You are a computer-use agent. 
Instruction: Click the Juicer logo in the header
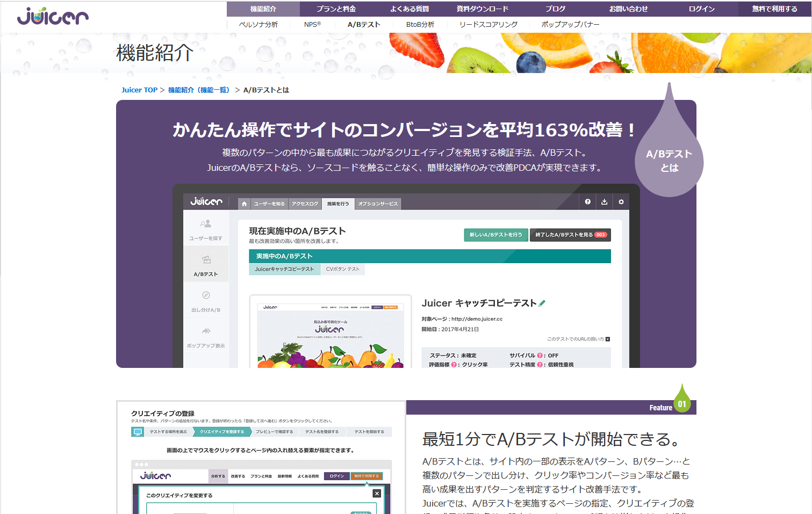click(53, 16)
